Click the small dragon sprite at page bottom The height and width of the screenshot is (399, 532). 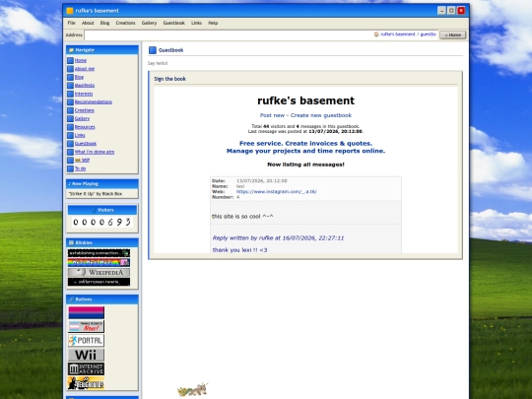pos(193,389)
